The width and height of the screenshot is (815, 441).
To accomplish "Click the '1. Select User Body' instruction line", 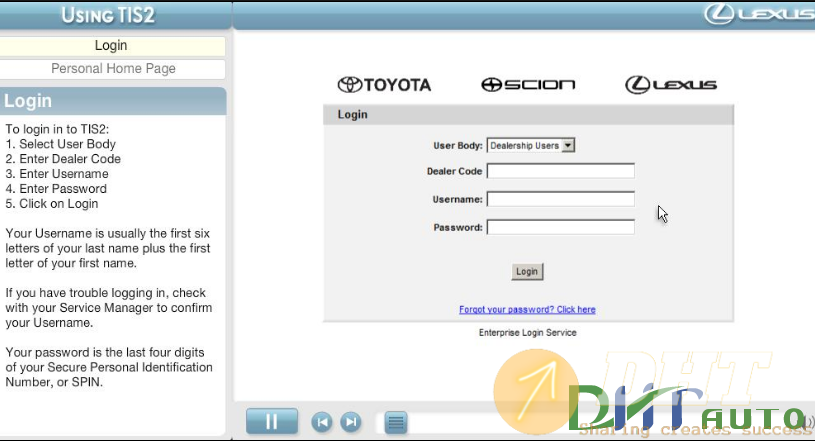I will tap(61, 144).
